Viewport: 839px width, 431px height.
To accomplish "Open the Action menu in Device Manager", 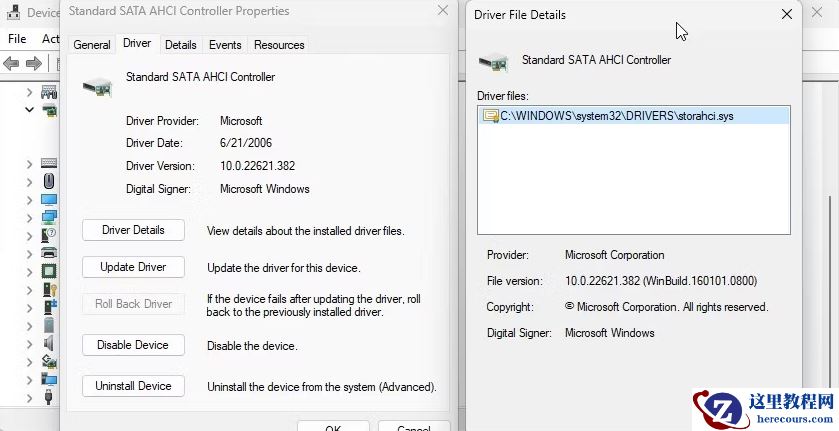I will click(x=50, y=39).
